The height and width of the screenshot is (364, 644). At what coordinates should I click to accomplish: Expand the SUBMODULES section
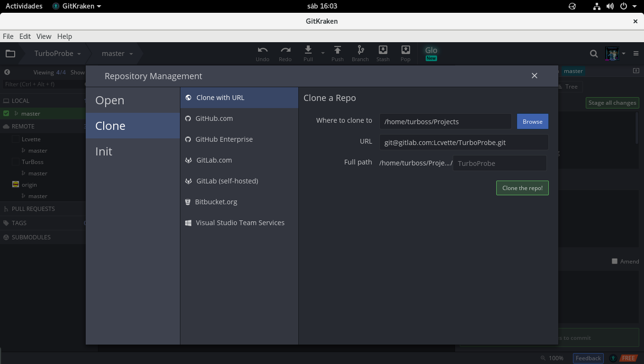click(x=43, y=237)
